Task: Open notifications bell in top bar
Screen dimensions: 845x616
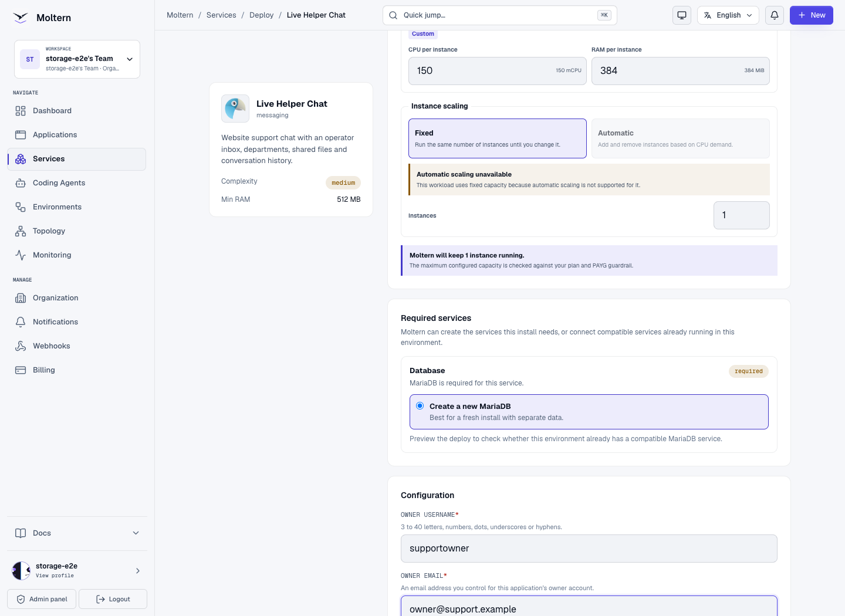Action: [x=775, y=15]
